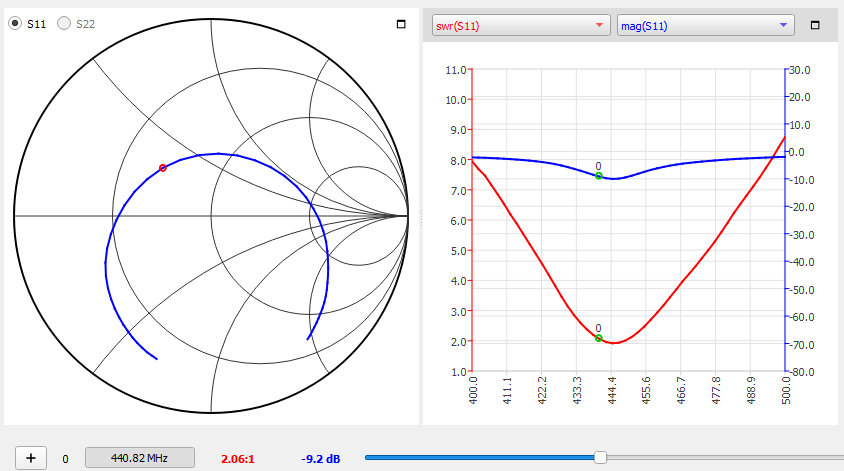The height and width of the screenshot is (471, 844).
Task: Click marker 0 on the blue mag trace
Action: pos(599,175)
